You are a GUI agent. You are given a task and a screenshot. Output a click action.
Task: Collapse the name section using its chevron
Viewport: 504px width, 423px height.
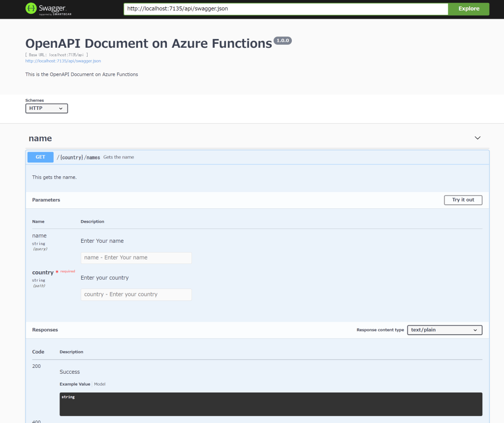point(477,138)
